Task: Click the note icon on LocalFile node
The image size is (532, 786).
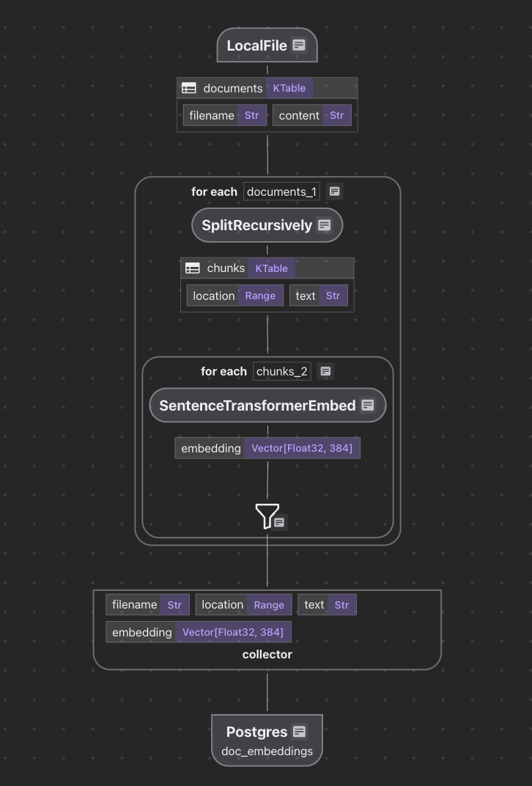Action: [x=299, y=45]
